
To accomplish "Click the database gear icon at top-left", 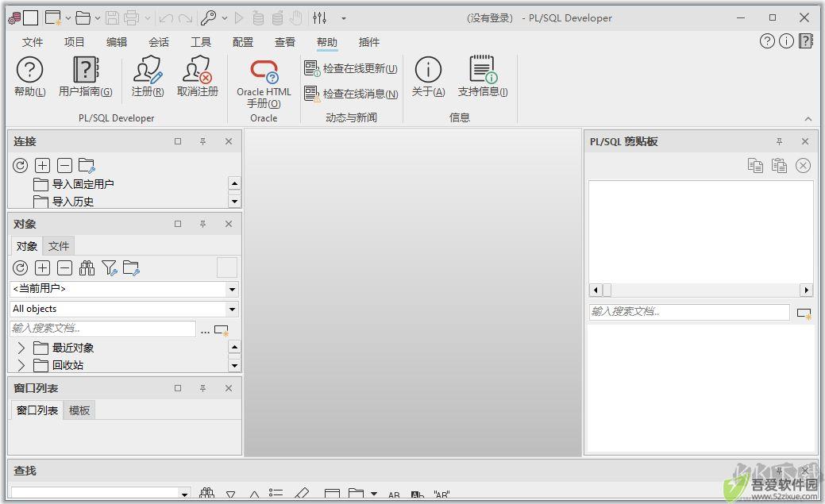I will pyautogui.click(x=15, y=18).
